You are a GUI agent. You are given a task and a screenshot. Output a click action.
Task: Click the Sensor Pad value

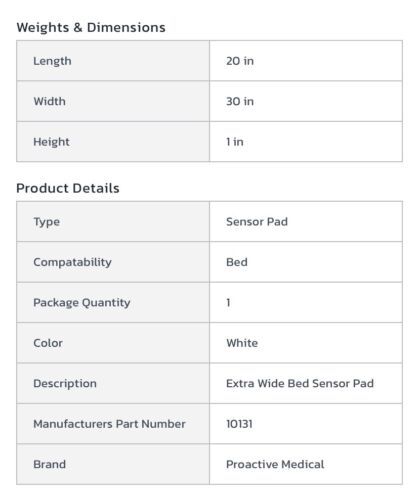pos(257,222)
